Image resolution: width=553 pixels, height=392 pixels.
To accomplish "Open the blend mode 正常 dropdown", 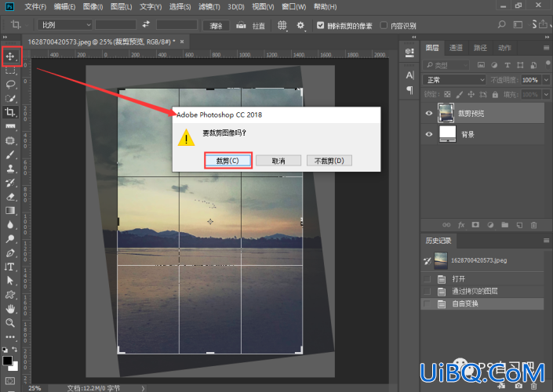I will (x=454, y=80).
